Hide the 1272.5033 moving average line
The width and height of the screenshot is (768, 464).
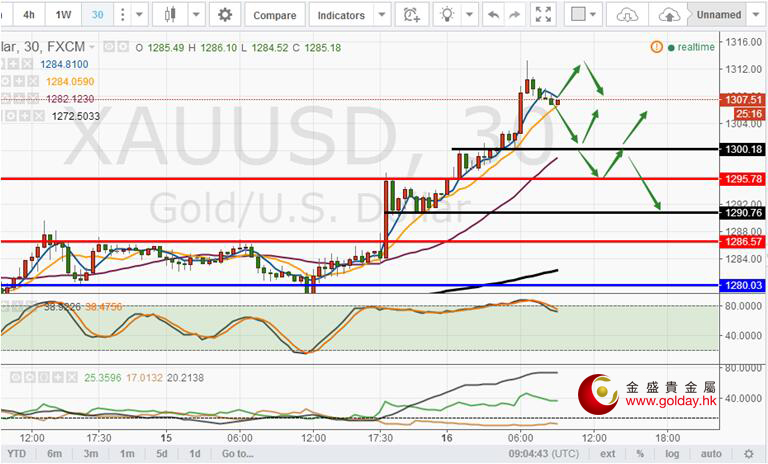click(x=3, y=116)
